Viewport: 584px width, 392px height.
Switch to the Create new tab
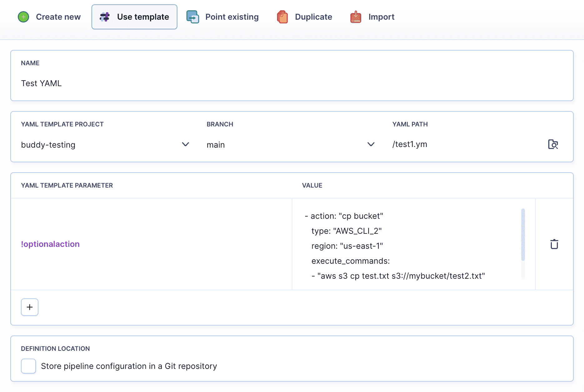(49, 17)
